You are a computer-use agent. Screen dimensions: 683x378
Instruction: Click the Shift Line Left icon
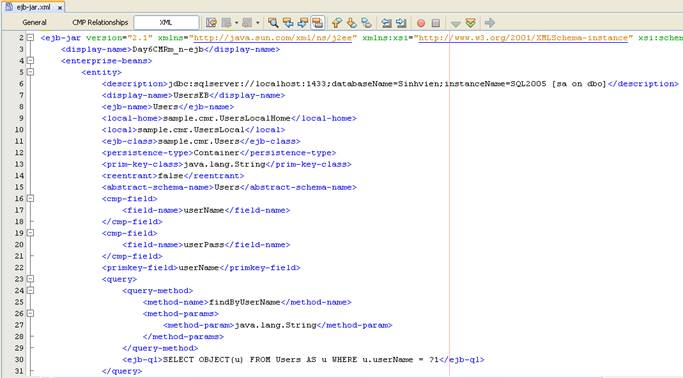386,23
